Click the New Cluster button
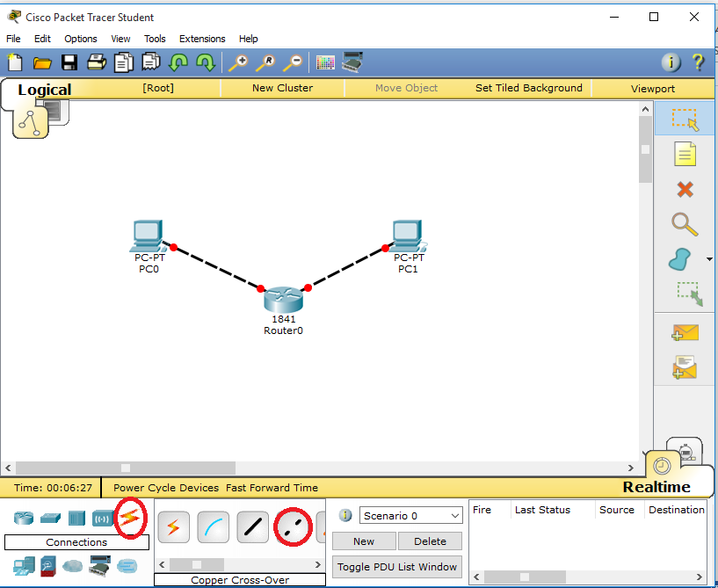 click(x=282, y=88)
